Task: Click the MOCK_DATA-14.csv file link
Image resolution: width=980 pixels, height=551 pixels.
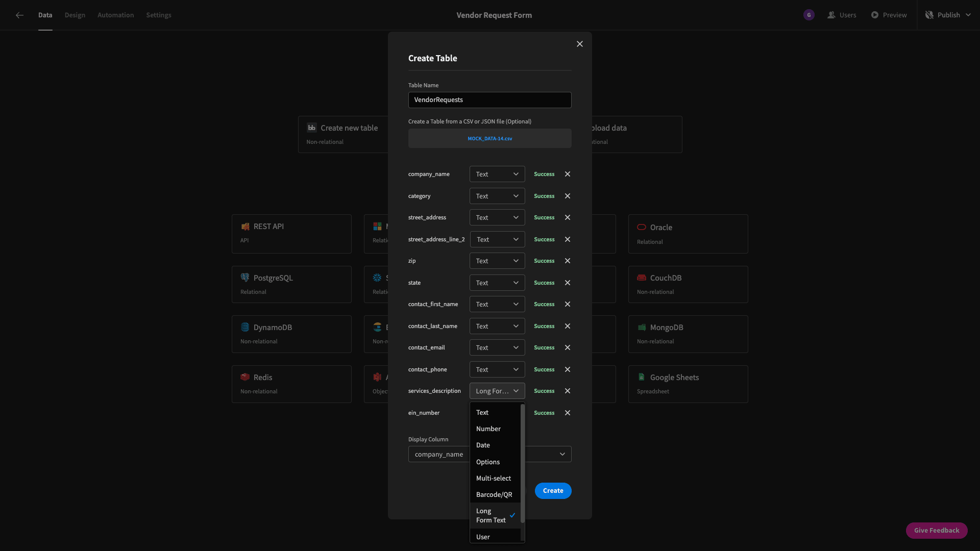Action: coord(490,138)
